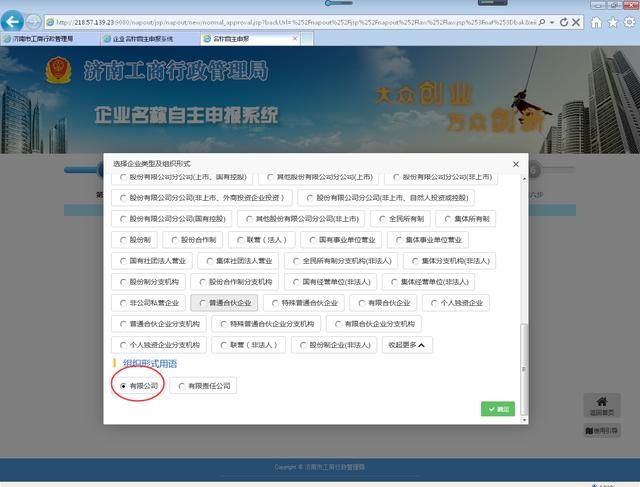Select 其他股份有限公司分公司(上市)
640x487 pixels.
click(x=320, y=177)
